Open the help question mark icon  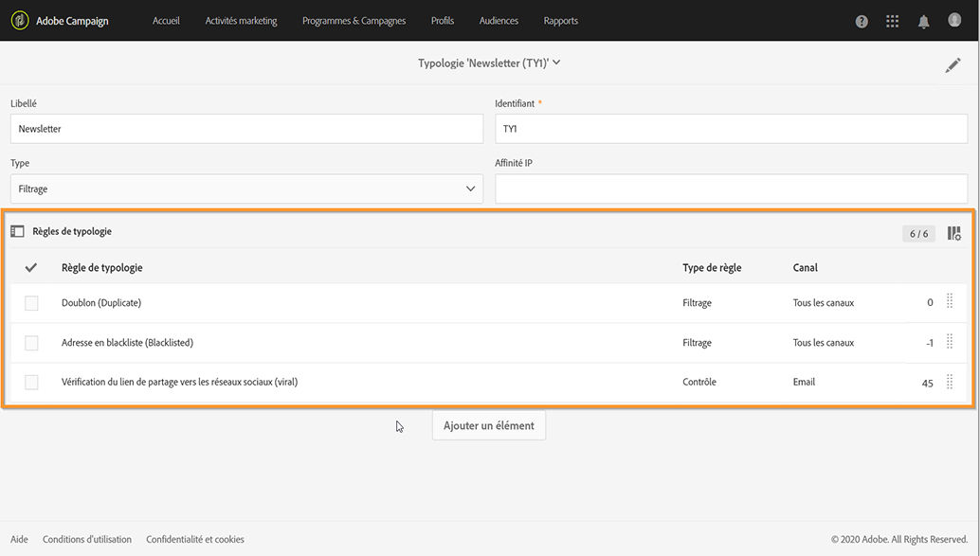pos(862,22)
